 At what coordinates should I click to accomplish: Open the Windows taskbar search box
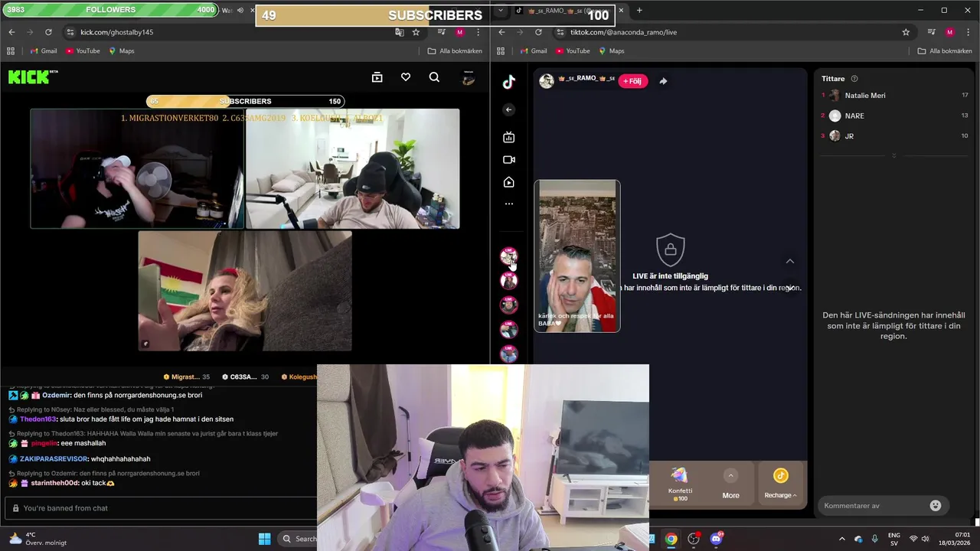(x=297, y=539)
